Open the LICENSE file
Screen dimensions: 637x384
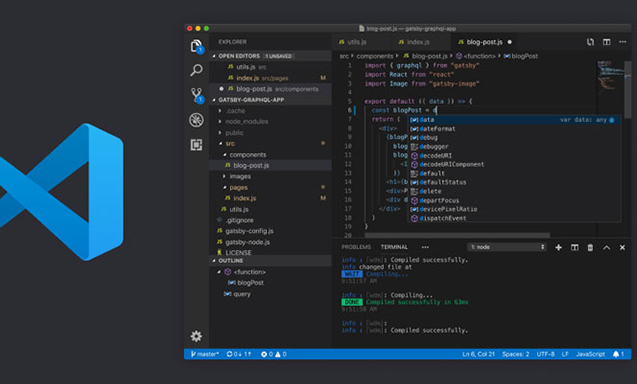271,252
